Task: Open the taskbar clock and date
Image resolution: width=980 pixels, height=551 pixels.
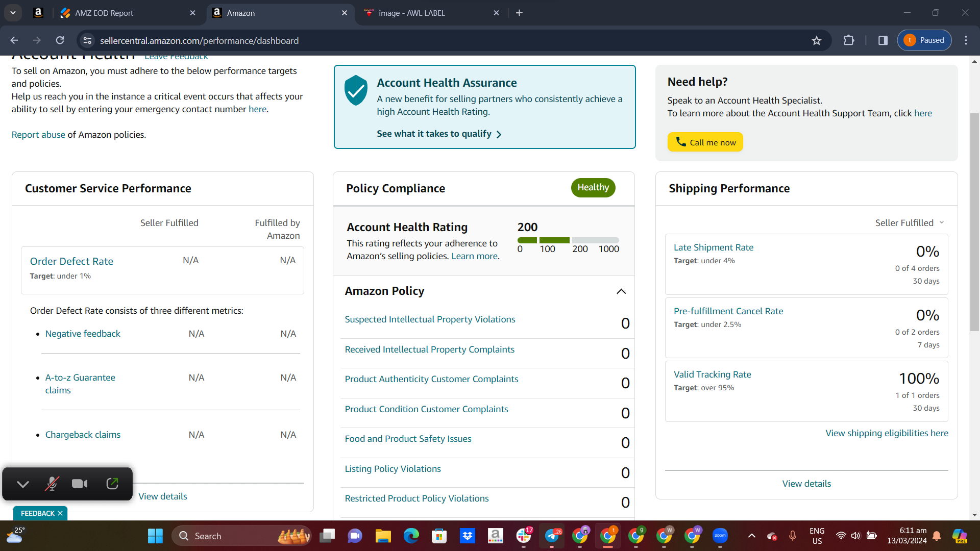Action: [x=906, y=536]
